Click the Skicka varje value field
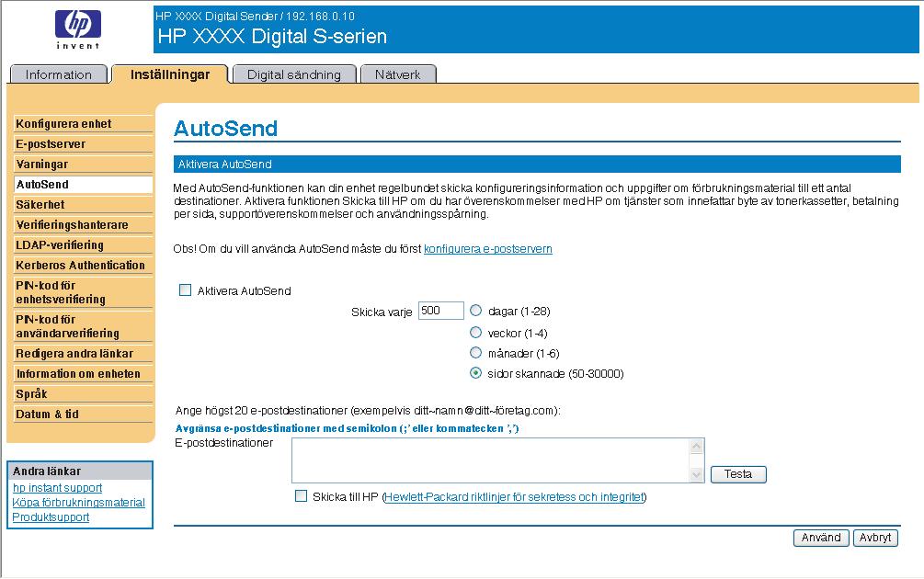The image size is (924, 579). tap(440, 311)
